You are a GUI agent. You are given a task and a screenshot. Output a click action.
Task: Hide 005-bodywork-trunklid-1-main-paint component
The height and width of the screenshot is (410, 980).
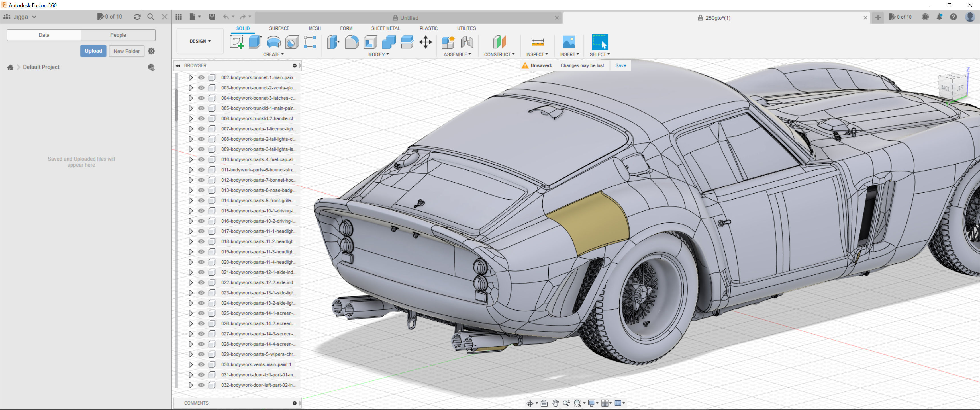coord(201,108)
